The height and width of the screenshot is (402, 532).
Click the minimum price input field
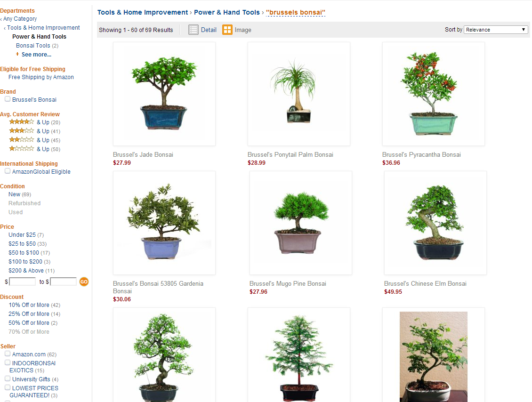coord(23,281)
